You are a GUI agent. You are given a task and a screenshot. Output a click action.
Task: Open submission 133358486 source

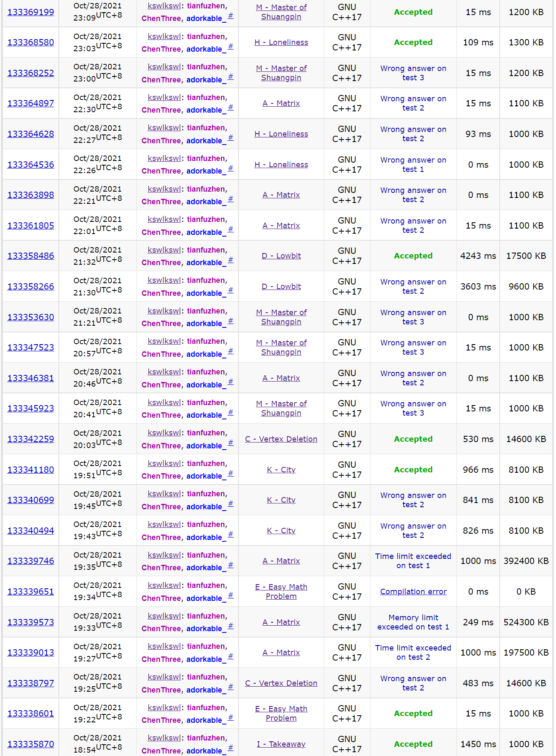pos(31,256)
